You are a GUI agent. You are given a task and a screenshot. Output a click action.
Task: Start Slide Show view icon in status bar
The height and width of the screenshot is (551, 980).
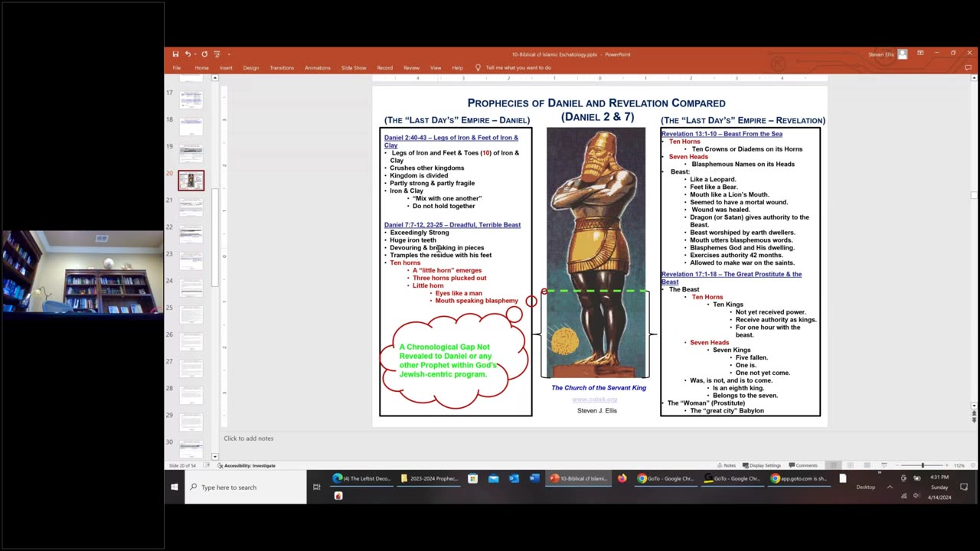(884, 465)
